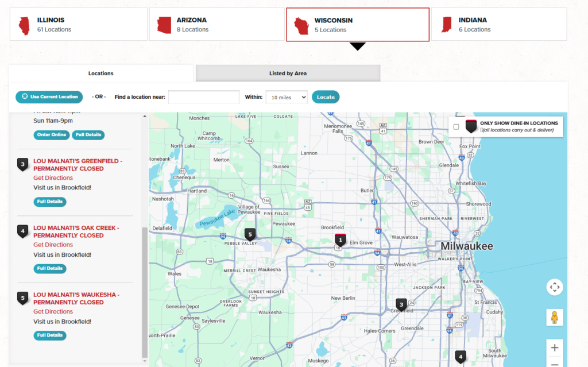The image size is (588, 367).
Task: Zoom in on the map
Action: pyautogui.click(x=555, y=348)
